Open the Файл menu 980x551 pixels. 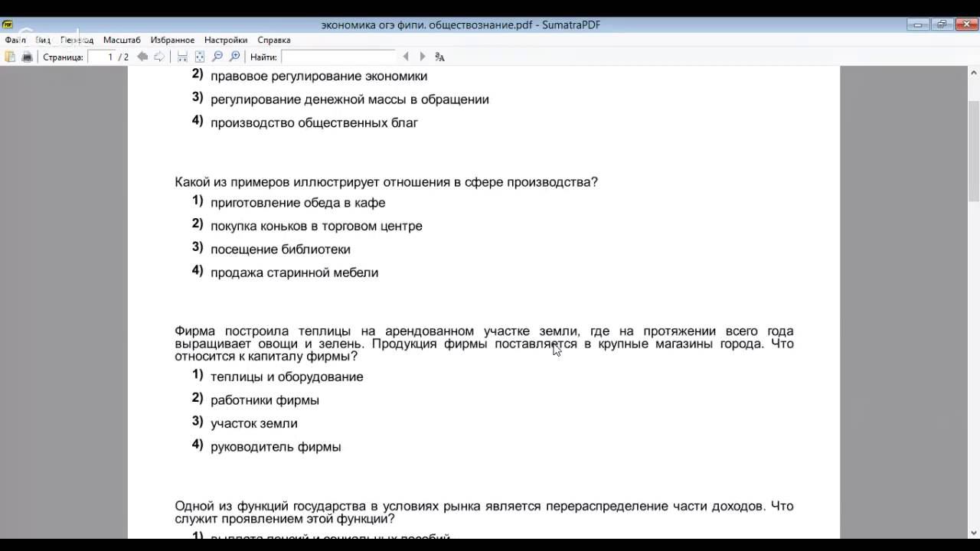point(15,40)
